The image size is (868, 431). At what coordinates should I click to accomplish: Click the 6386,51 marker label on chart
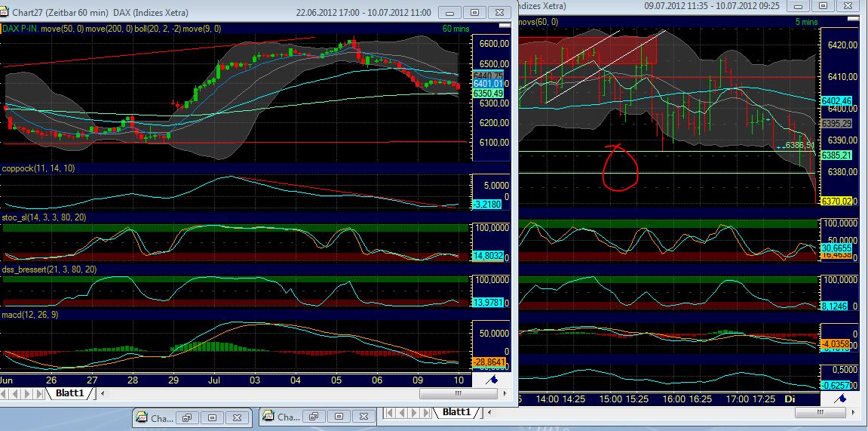[x=800, y=145]
